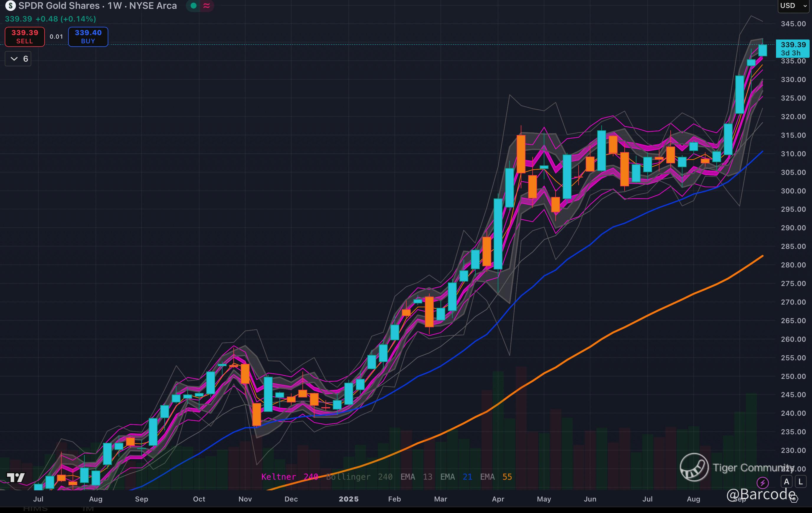Image resolution: width=812 pixels, height=513 pixels.
Task: Click the green market open status dot
Action: coord(194,6)
